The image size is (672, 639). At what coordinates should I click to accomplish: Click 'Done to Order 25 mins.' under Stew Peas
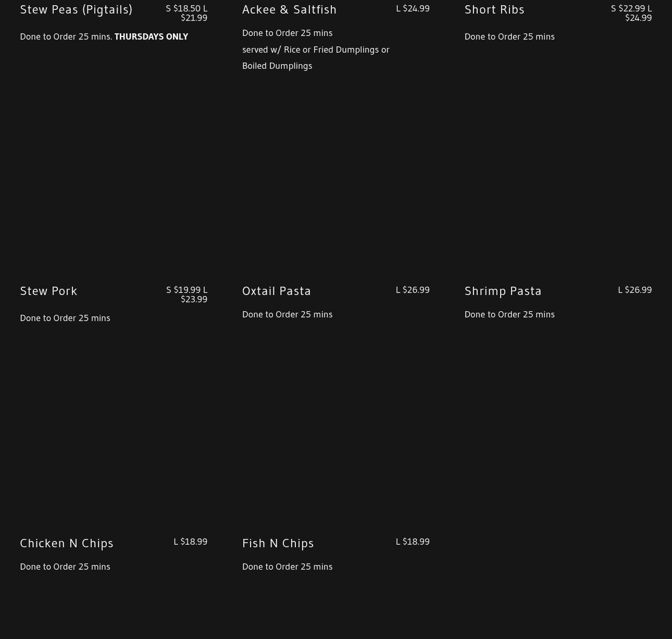[66, 36]
